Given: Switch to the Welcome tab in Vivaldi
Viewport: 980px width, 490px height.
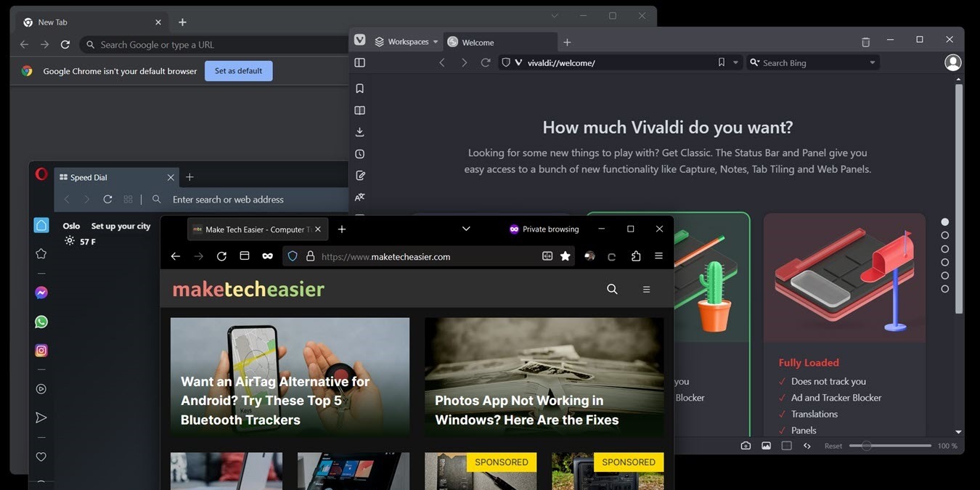Looking at the screenshot, I should point(478,41).
